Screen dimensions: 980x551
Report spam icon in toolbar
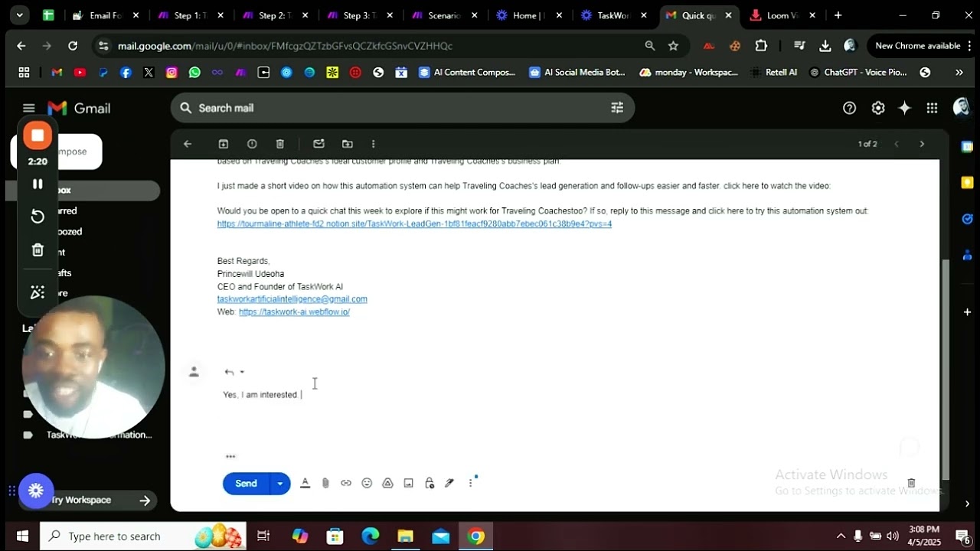[252, 144]
